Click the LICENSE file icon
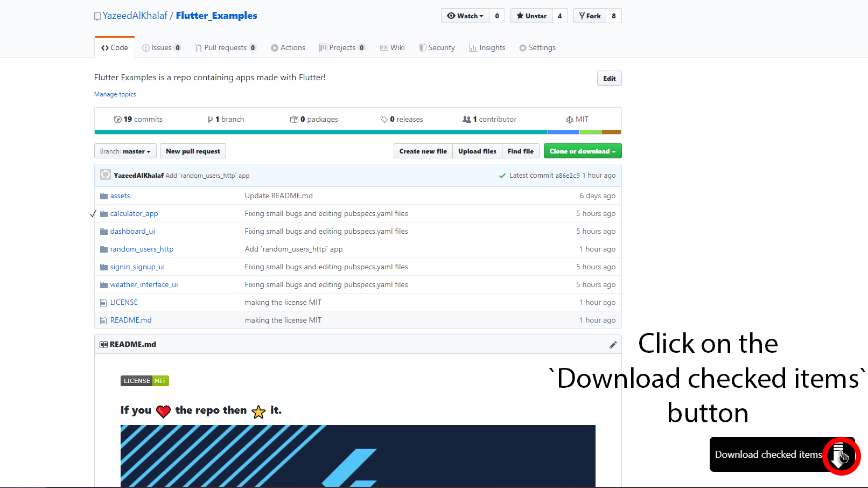868x488 pixels. [103, 303]
